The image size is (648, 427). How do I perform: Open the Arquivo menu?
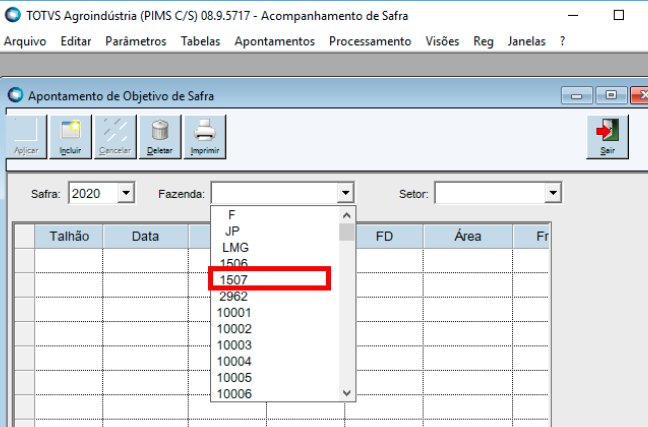click(x=25, y=41)
